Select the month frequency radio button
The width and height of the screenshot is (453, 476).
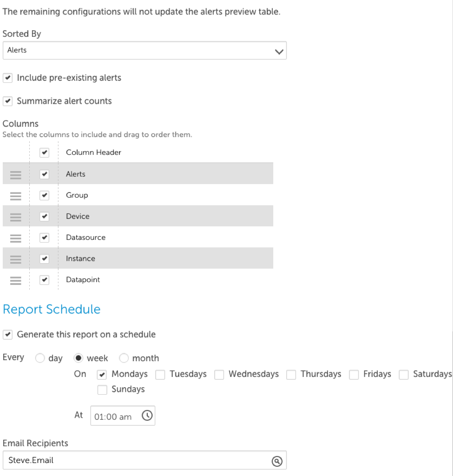(124, 358)
